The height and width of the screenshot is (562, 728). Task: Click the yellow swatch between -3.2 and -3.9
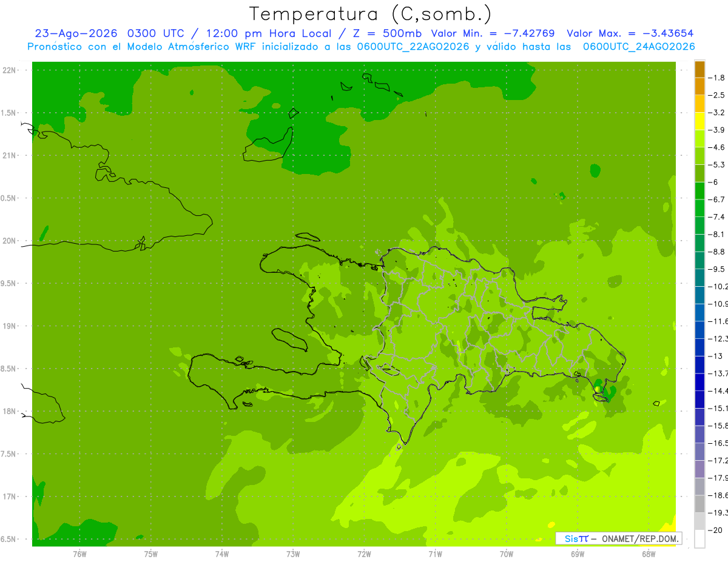click(699, 122)
